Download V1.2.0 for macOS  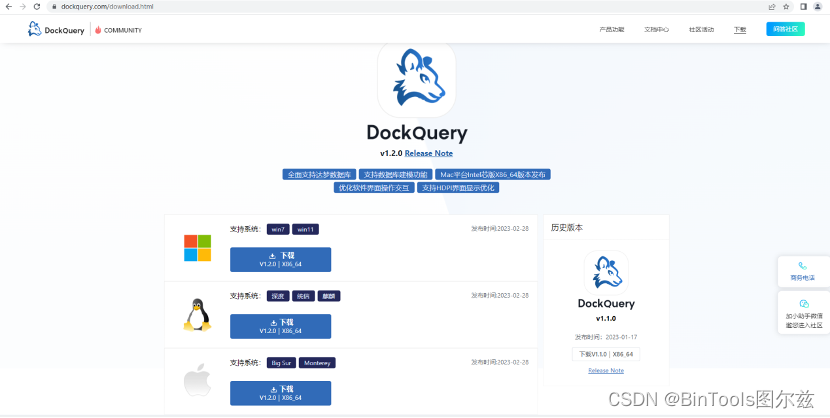[281, 393]
